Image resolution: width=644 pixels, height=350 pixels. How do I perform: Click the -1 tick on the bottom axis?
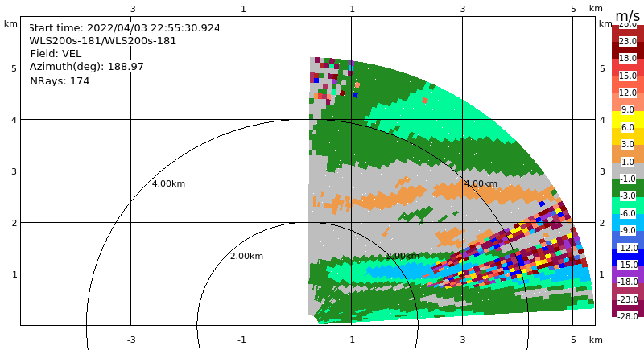[242, 340]
